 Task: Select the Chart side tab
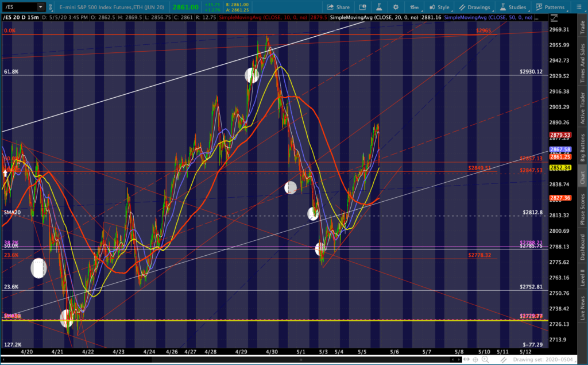coord(582,178)
